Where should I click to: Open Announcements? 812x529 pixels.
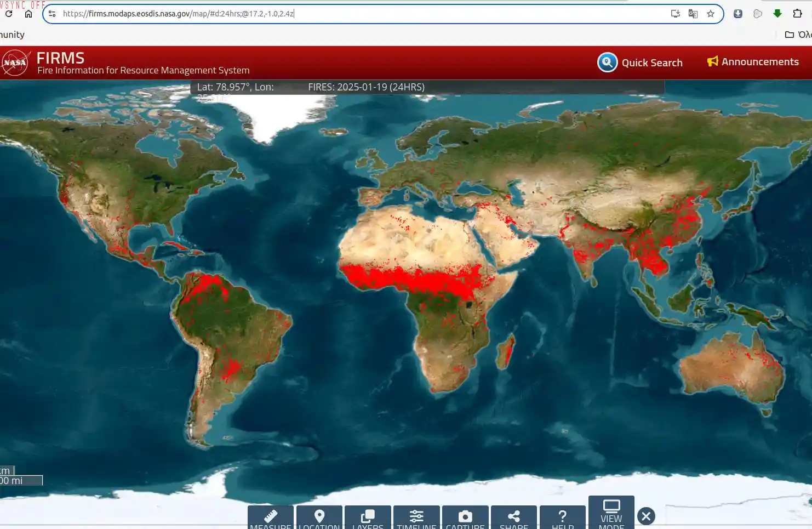point(753,62)
